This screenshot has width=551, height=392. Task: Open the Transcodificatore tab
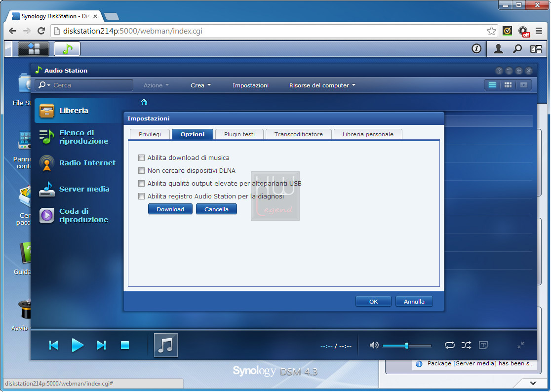299,134
